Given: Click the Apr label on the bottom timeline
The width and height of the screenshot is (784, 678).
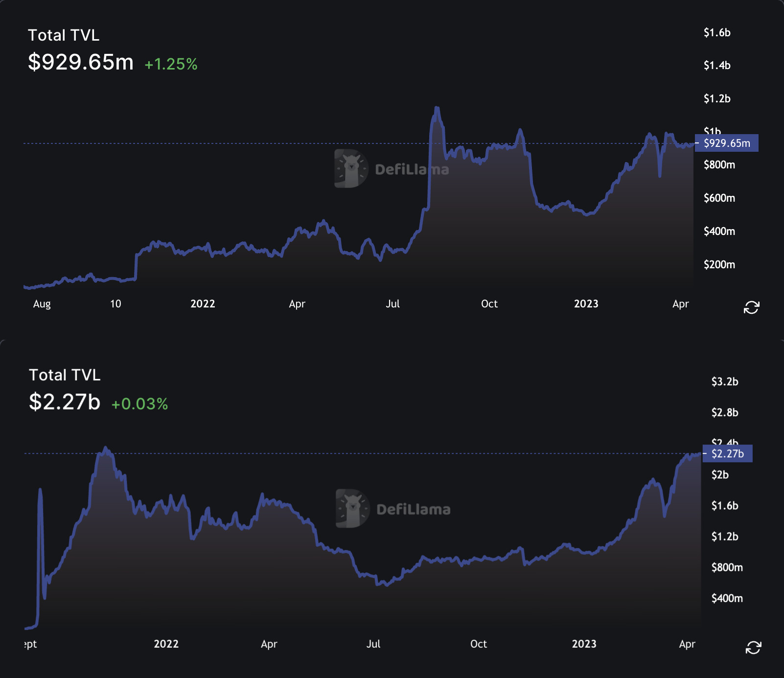Looking at the screenshot, I should 687,644.
